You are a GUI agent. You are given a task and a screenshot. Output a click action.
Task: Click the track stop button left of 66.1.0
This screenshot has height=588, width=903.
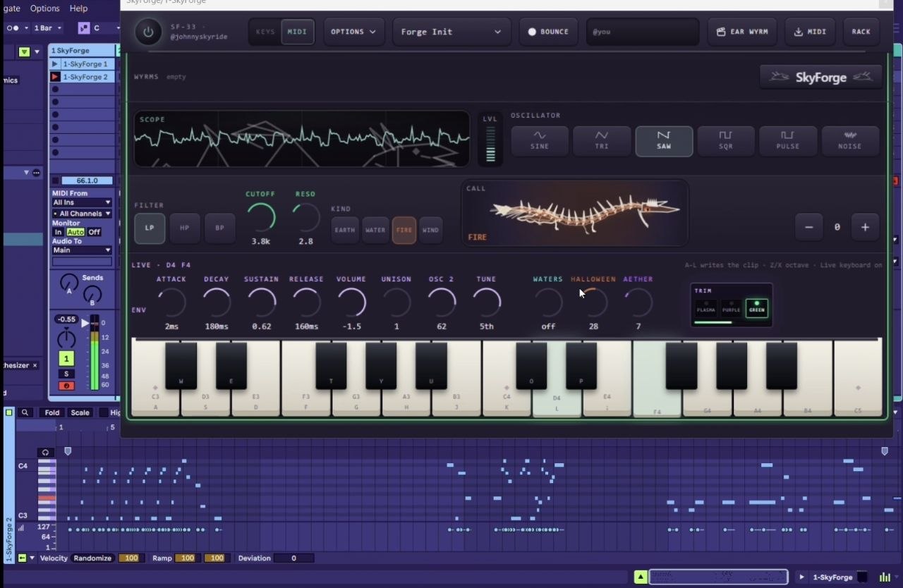click(55, 180)
